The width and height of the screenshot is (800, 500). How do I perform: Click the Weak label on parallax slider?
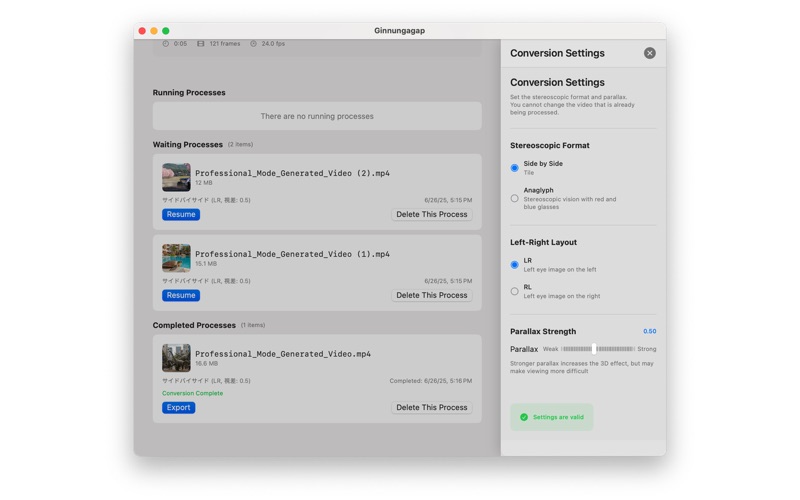pos(551,349)
